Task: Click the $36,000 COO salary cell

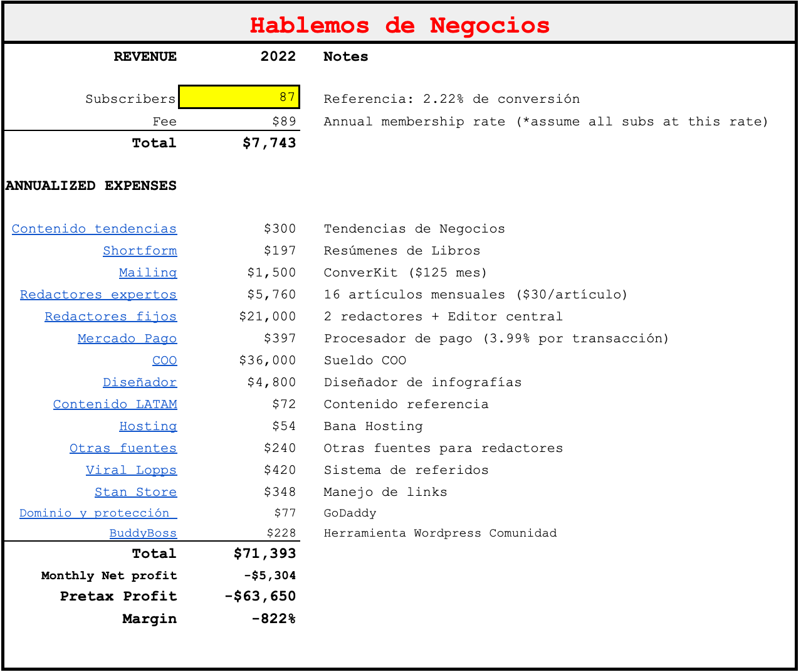Action: pos(268,360)
